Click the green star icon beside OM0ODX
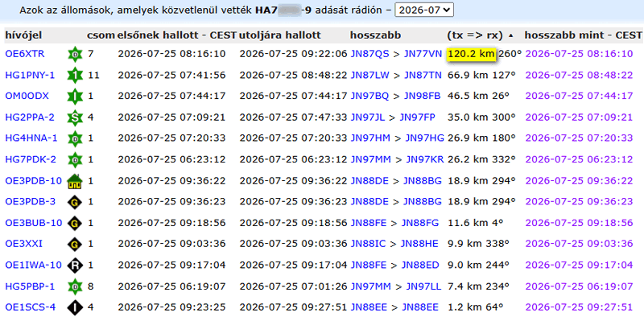 pos(75,96)
